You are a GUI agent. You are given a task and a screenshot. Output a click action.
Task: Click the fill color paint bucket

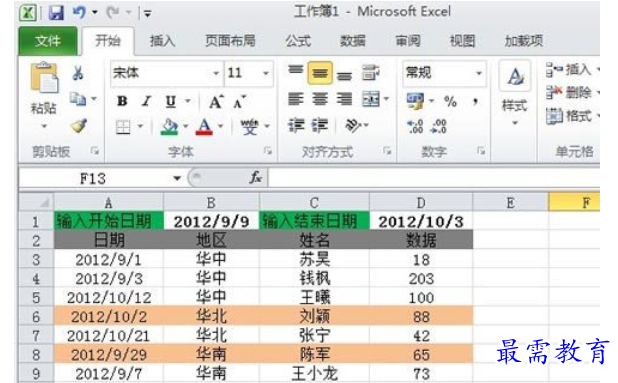pos(169,127)
